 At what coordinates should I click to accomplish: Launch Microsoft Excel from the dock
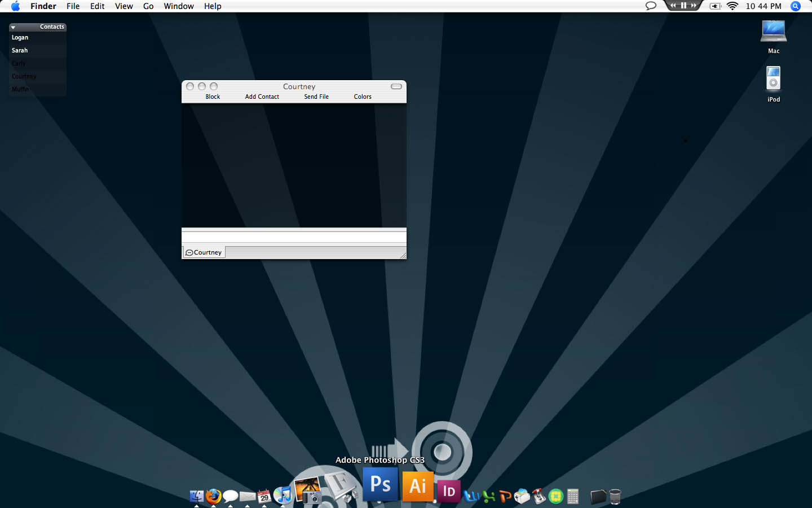click(488, 496)
